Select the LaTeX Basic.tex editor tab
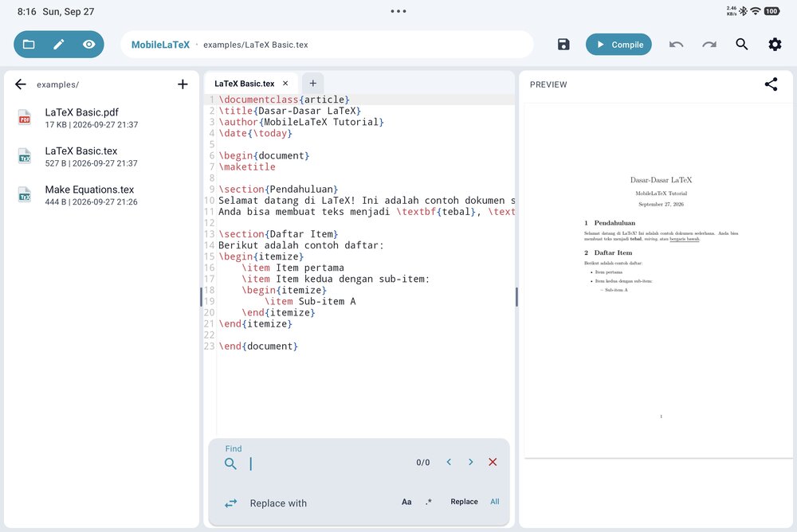 coord(245,84)
